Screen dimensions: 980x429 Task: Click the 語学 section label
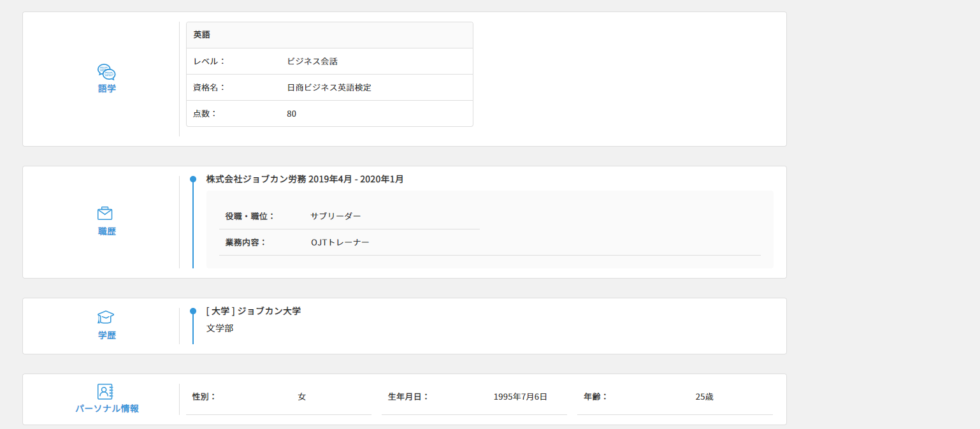click(x=107, y=89)
